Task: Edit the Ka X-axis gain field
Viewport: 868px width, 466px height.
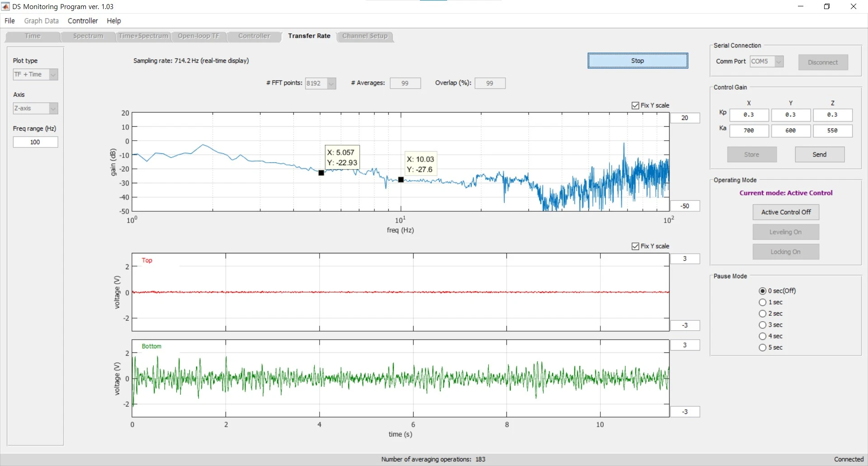Action: click(x=749, y=131)
